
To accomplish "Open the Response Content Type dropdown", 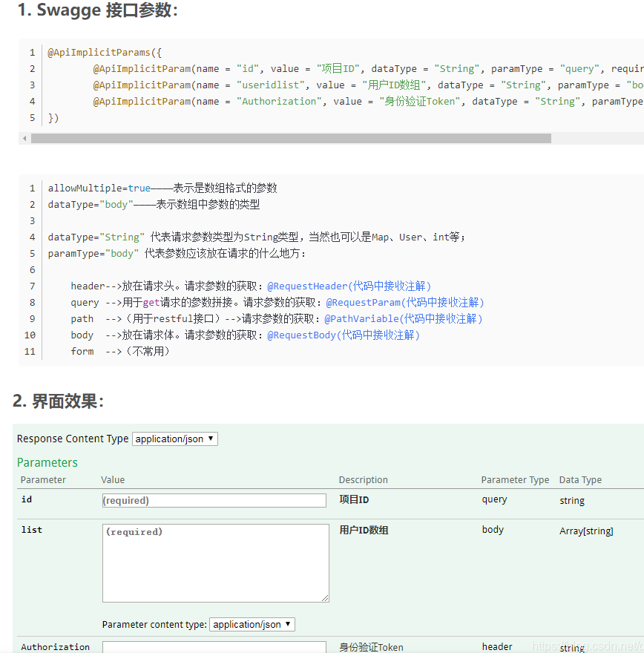I will tap(175, 439).
